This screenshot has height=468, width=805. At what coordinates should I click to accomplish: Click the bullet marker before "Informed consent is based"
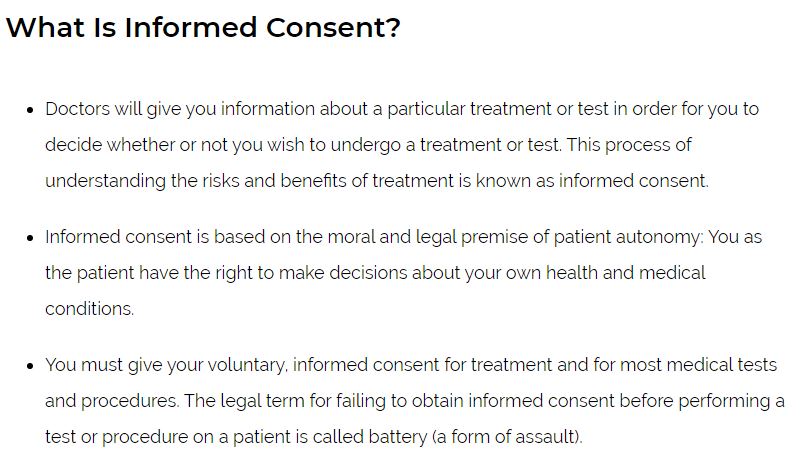click(x=30, y=238)
